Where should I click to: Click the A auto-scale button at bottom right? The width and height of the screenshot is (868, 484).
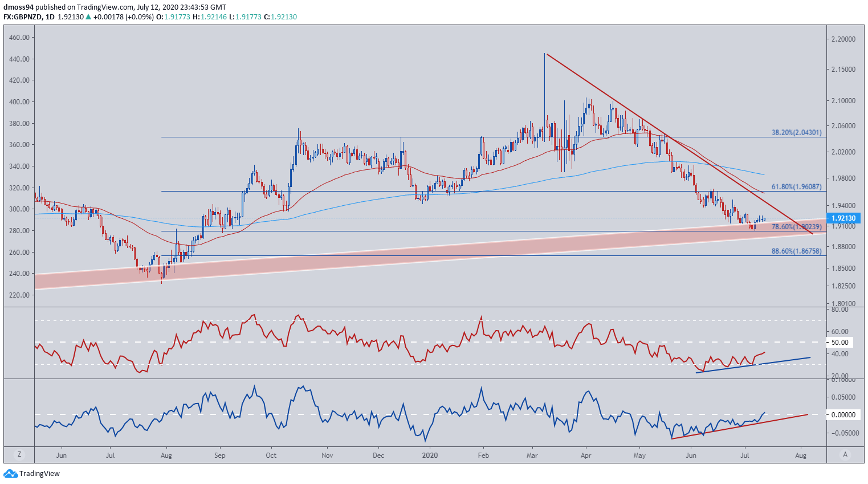pyautogui.click(x=845, y=454)
